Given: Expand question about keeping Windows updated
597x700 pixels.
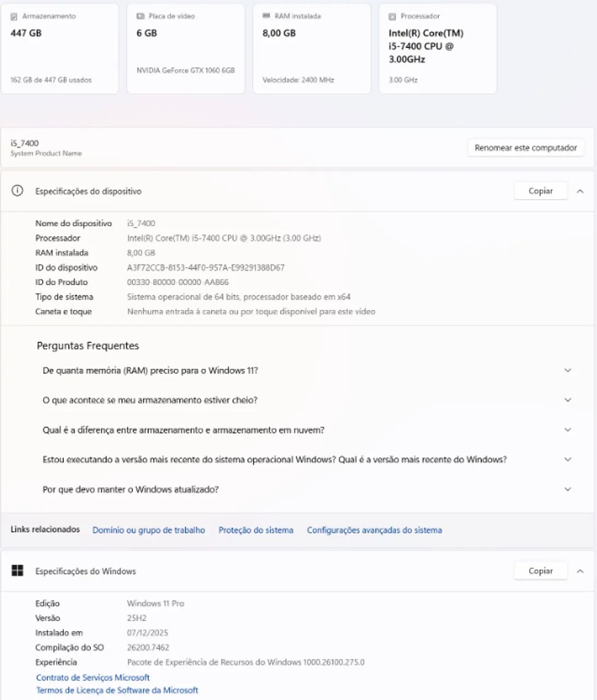Looking at the screenshot, I should (567, 489).
